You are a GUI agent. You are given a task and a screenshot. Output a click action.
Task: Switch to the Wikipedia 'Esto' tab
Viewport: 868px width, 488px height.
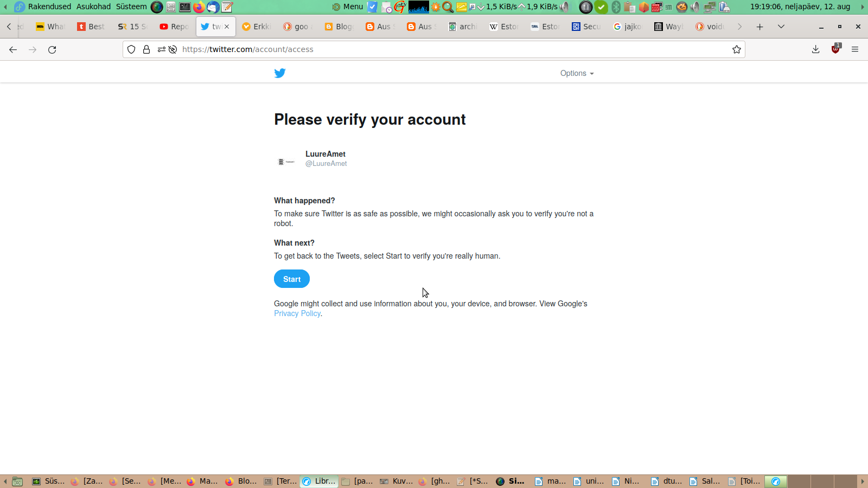tap(503, 27)
